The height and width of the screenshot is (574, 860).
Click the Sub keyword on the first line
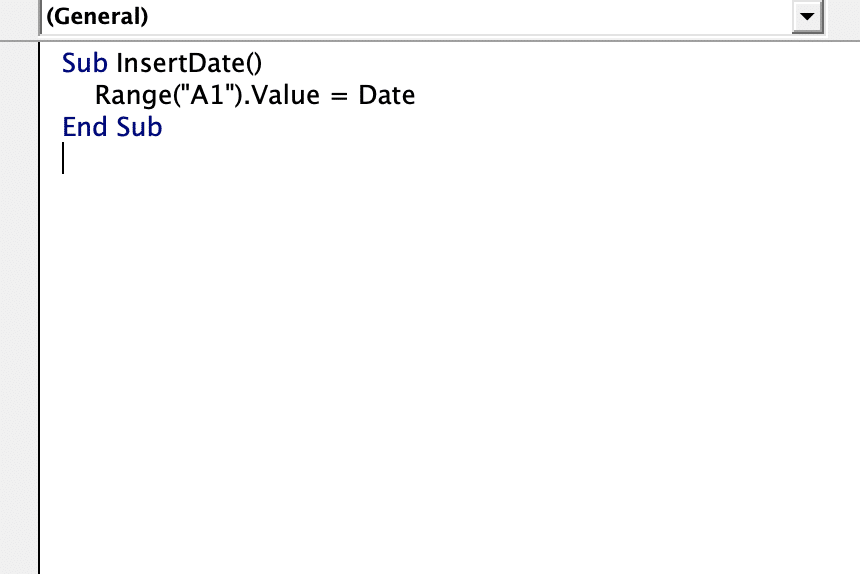[84, 63]
